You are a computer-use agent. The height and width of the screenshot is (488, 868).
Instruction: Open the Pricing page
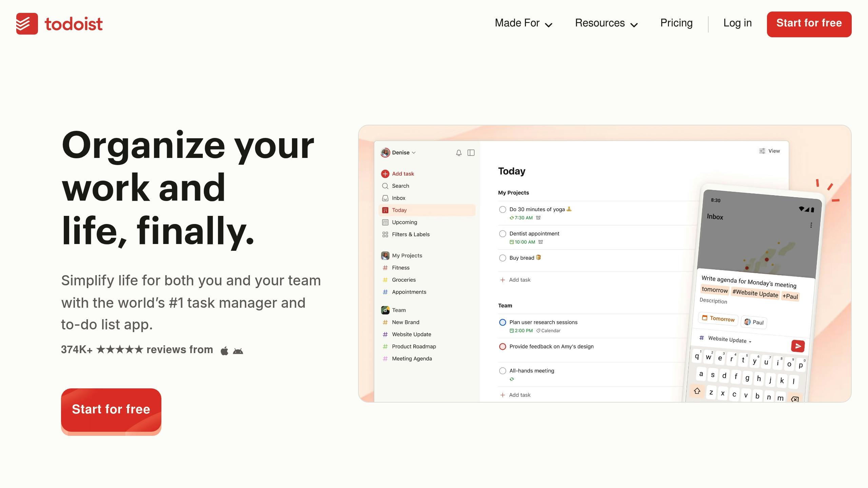pyautogui.click(x=676, y=23)
